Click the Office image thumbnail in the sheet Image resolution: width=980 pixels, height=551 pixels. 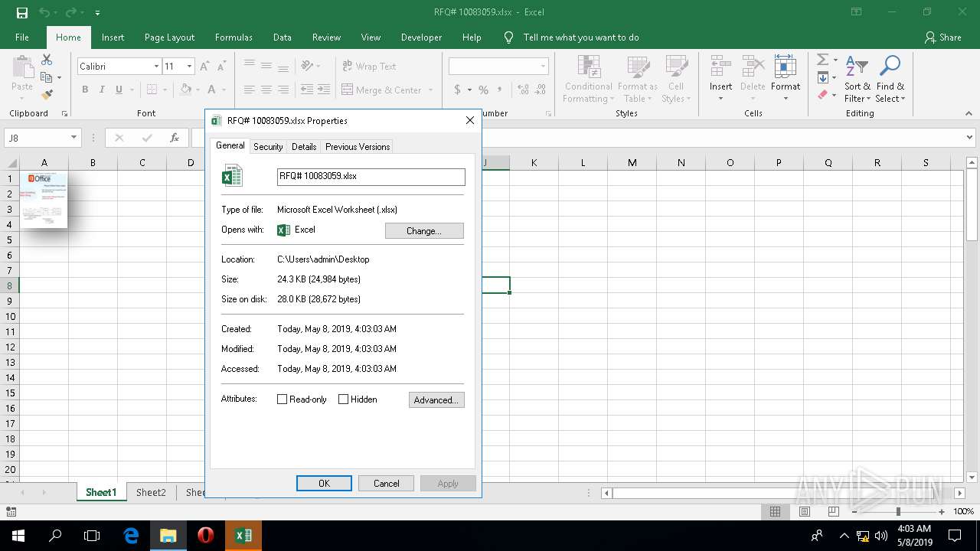[x=44, y=199]
